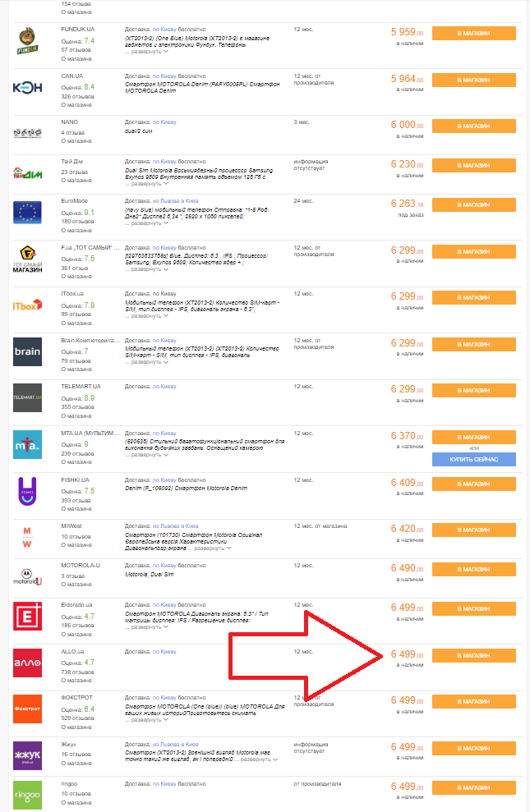The height and width of the screenshot is (812, 530).
Task: Open the MOTOROLA-U store logo
Action: 27,576
